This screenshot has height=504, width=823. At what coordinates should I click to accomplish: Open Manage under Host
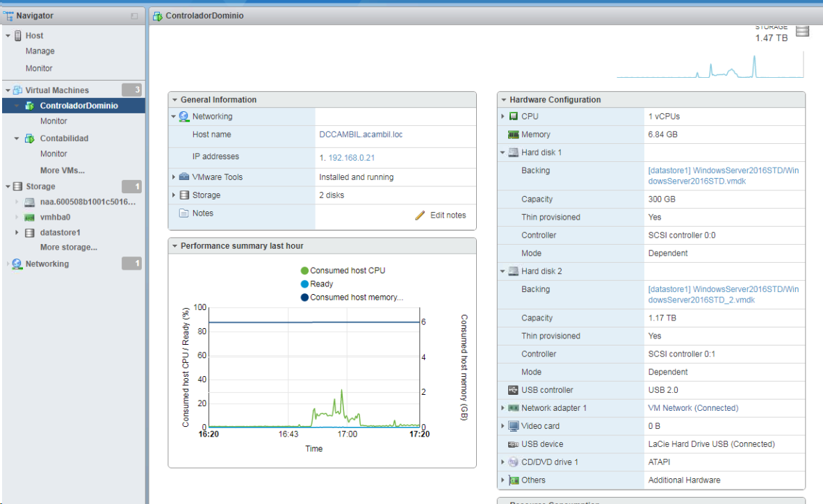[x=40, y=51]
